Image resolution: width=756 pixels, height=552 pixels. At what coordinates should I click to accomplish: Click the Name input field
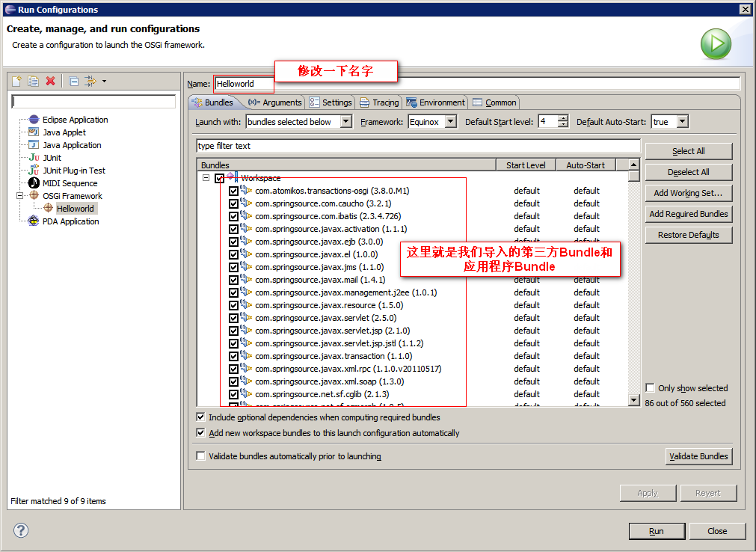pyautogui.click(x=477, y=84)
